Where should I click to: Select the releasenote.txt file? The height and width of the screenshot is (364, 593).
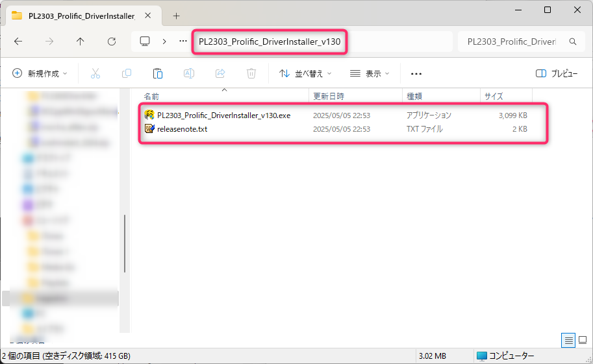click(x=183, y=129)
